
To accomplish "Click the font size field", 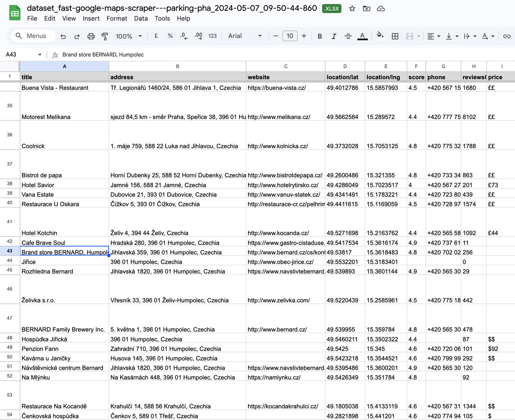I will (x=290, y=36).
